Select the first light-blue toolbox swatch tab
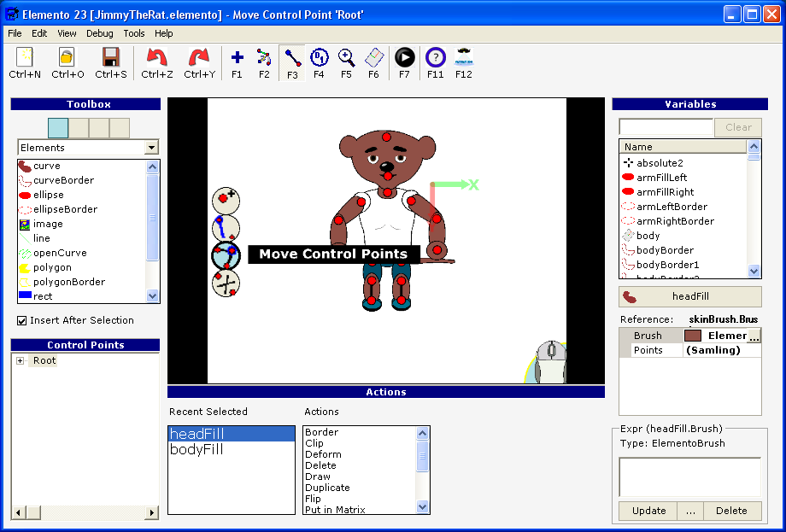786x532 pixels. pos(57,126)
